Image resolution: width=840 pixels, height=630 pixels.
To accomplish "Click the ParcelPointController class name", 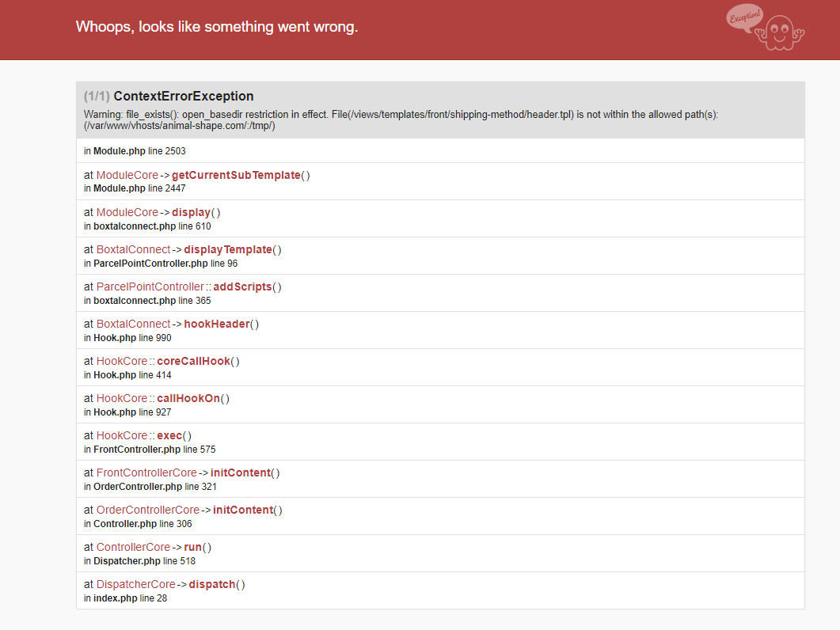I will click(150, 287).
